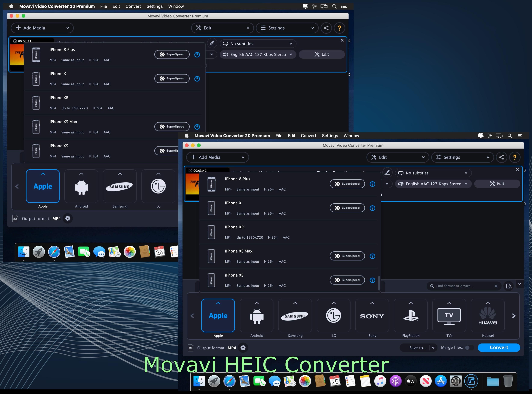The width and height of the screenshot is (532, 394).
Task: Show next device categories with right arrow
Action: pos(514,316)
